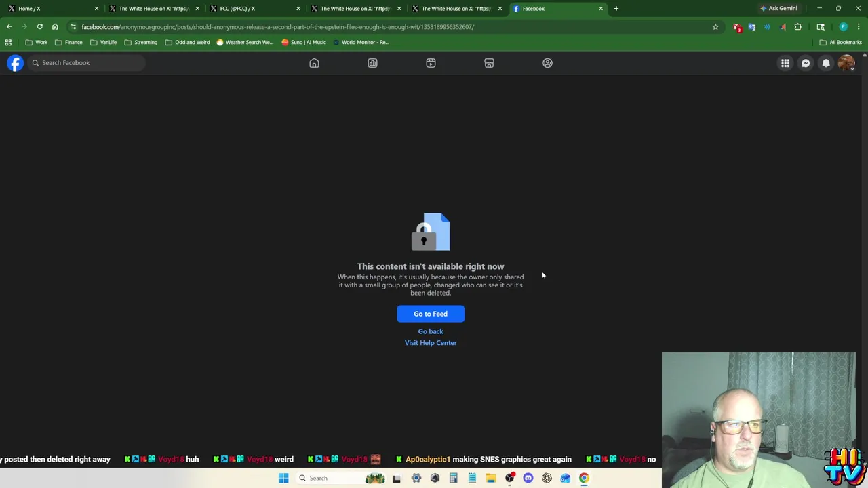Click the browser back arrow
868x488 pixels.
click(9, 27)
